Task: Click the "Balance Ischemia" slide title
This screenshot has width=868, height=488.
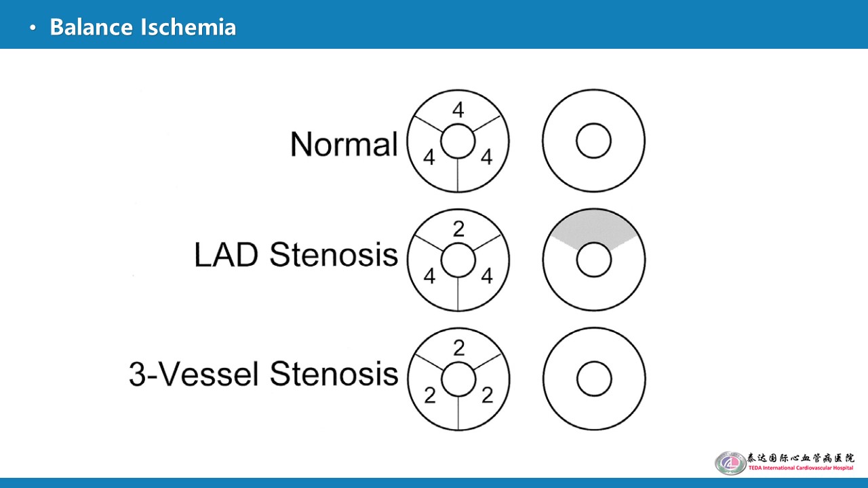Action: pos(142,27)
